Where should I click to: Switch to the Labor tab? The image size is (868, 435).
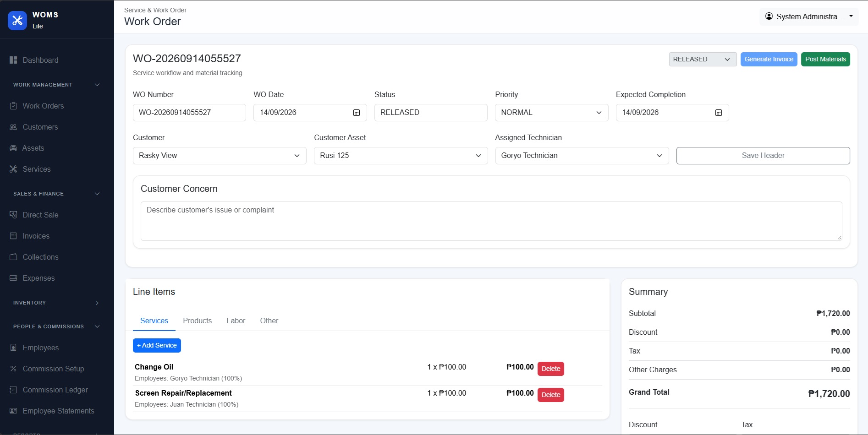coord(236,321)
